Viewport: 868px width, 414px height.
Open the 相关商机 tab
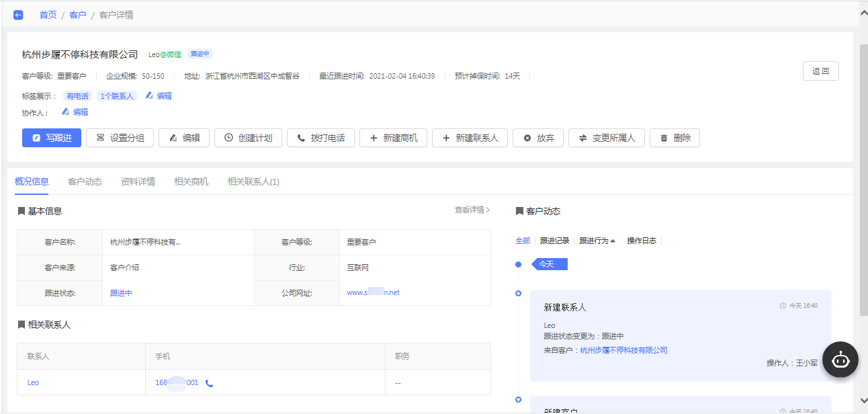point(191,181)
